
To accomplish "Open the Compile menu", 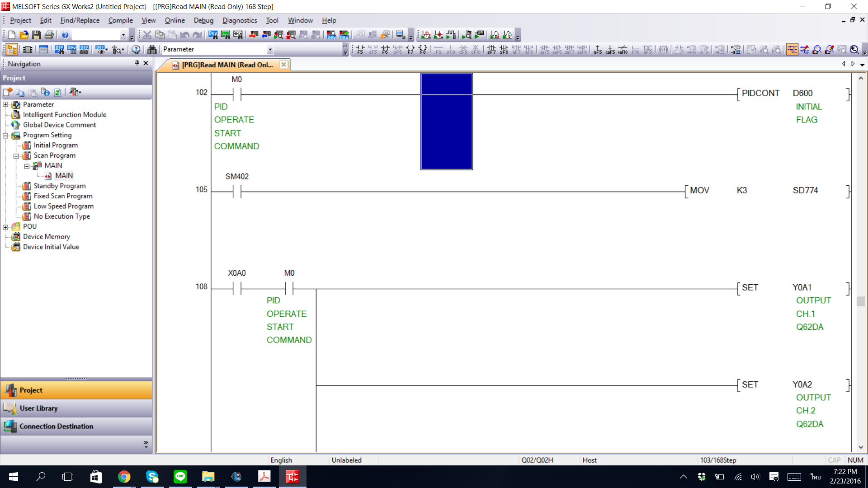I will (120, 20).
